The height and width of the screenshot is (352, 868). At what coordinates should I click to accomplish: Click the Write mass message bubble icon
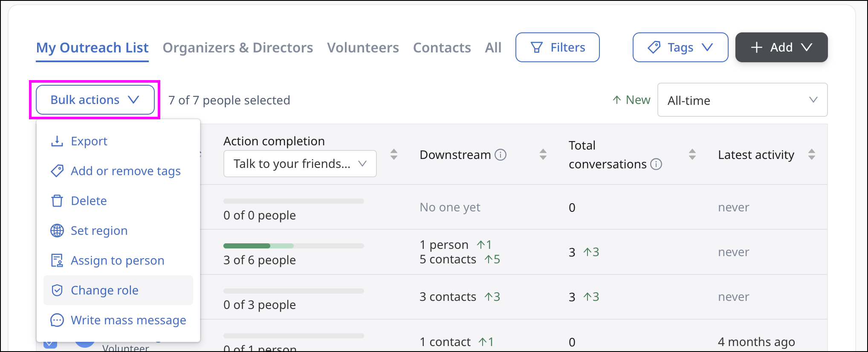(x=57, y=320)
